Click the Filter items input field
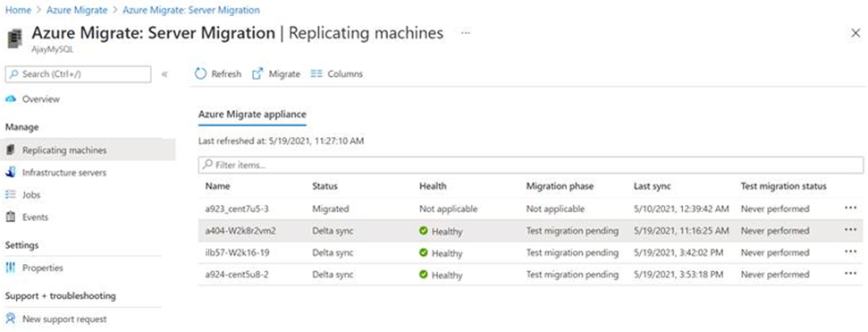868x332 pixels. coord(531,165)
